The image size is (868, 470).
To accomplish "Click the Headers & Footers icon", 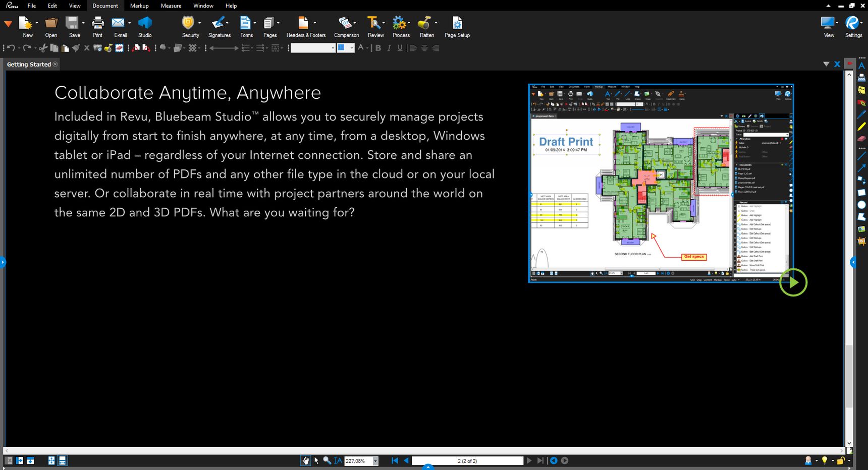I will 303,23.
